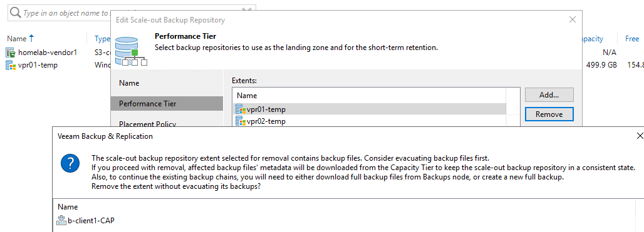
Task: Click the Add... extent button
Action: click(x=549, y=94)
